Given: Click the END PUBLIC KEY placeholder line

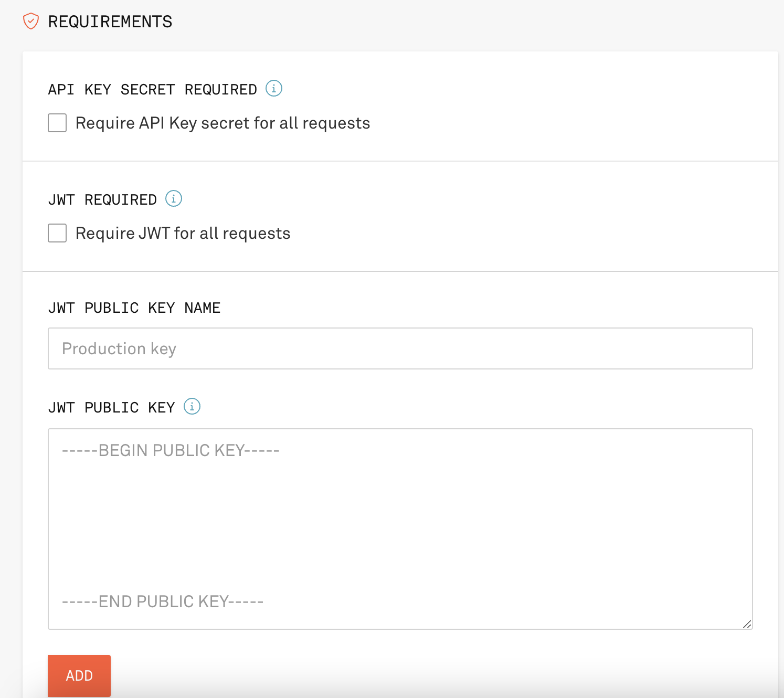Looking at the screenshot, I should point(163,601).
